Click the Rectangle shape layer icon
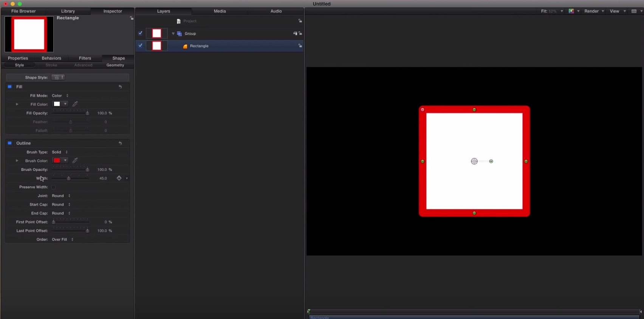 click(185, 46)
